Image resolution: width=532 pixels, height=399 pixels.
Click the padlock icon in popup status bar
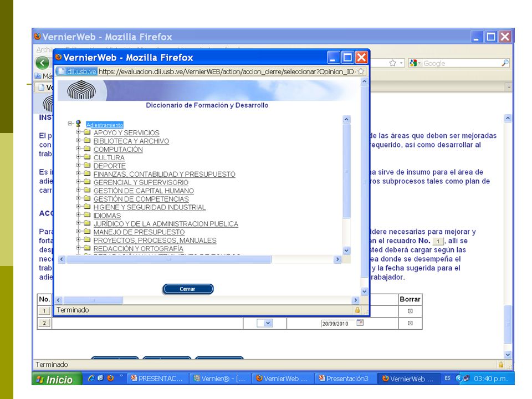click(357, 310)
